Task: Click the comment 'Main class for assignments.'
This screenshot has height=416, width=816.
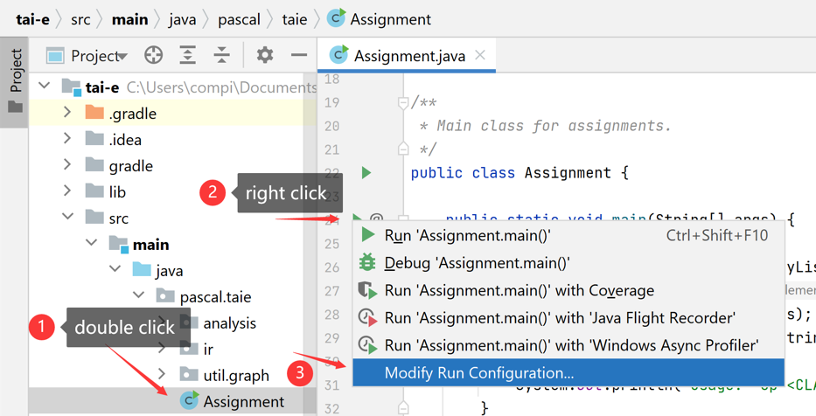Action: coord(554,125)
